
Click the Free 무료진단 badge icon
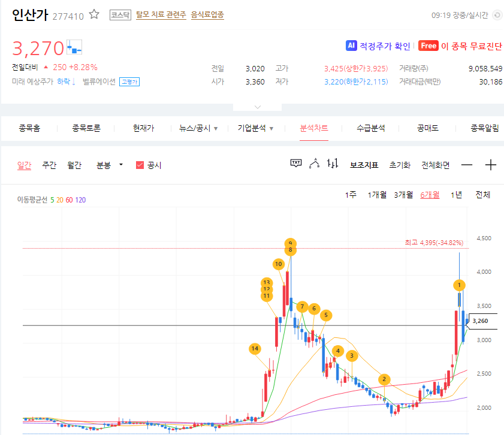pyautogui.click(x=428, y=45)
